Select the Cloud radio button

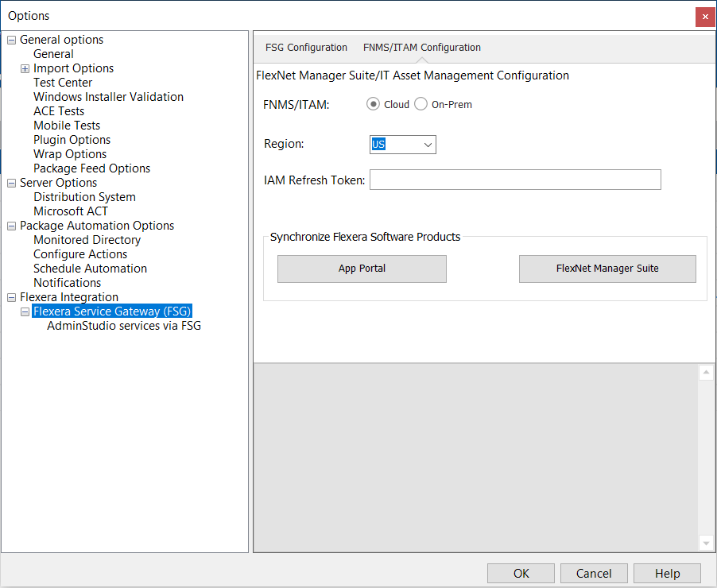[x=373, y=104]
